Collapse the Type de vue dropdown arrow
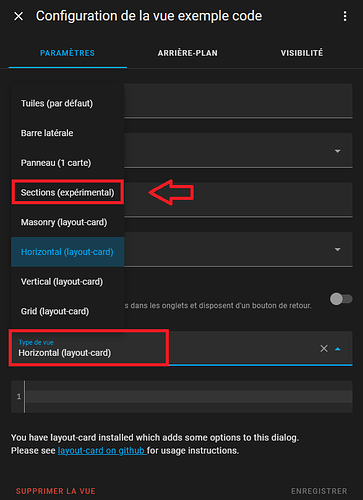363x500 pixels. coord(338,349)
